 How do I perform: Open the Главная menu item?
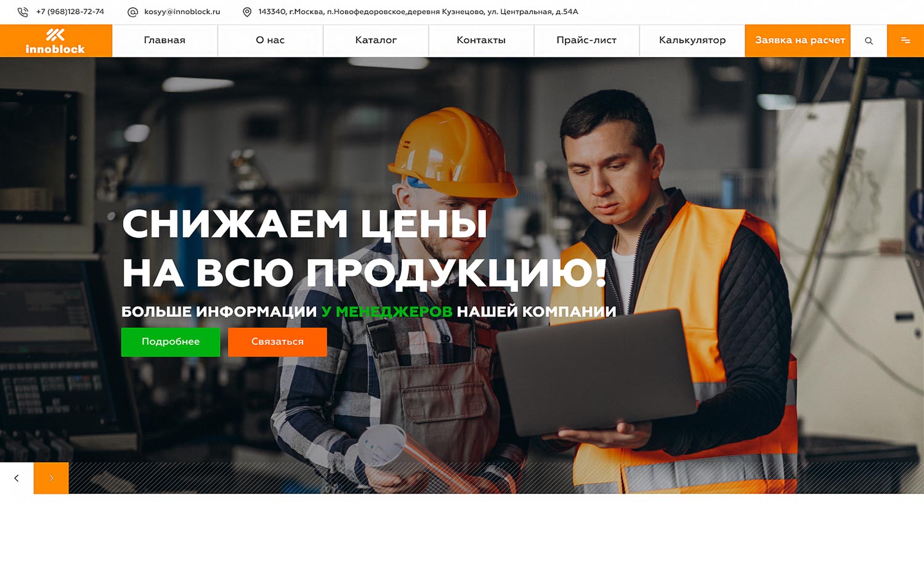pos(164,41)
